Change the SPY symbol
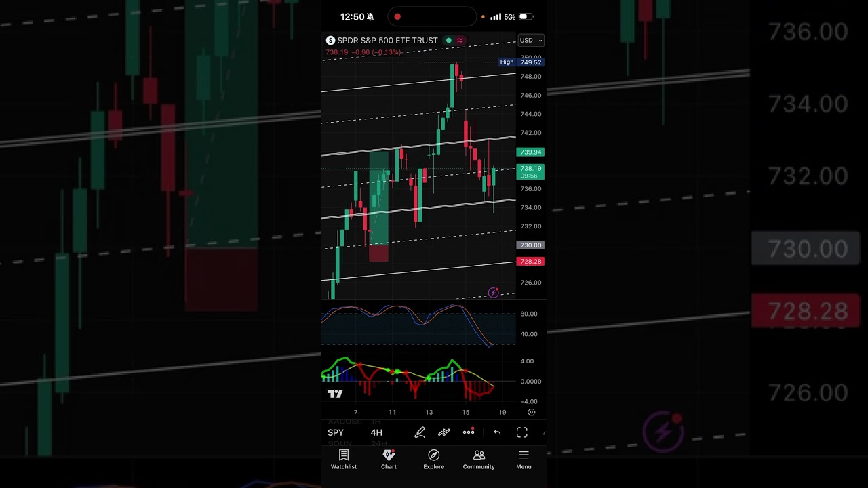The height and width of the screenshot is (488, 868). (x=336, y=432)
